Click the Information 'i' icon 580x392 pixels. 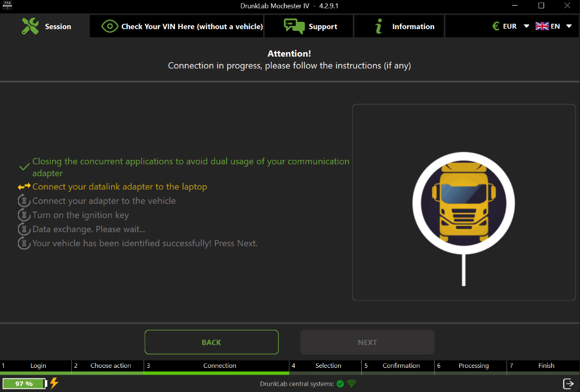[x=378, y=26]
